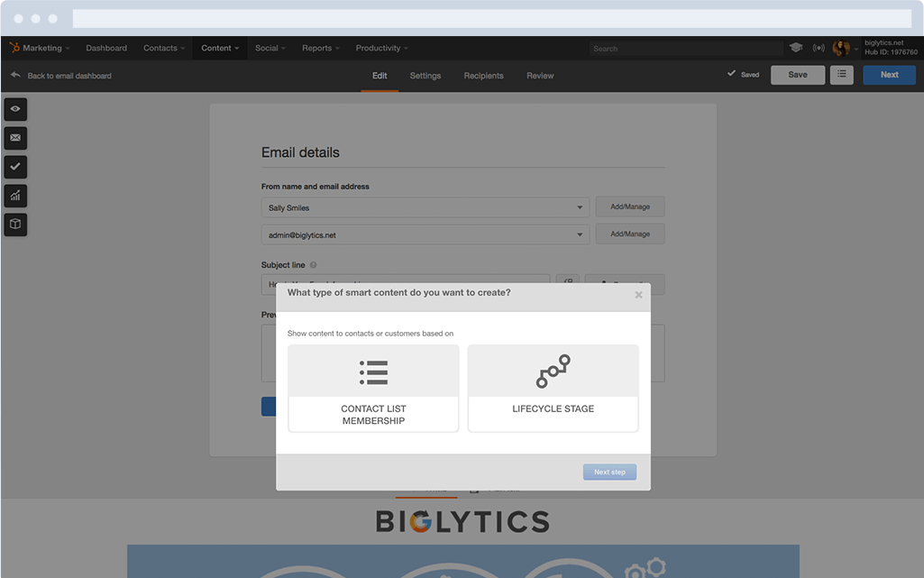Image resolution: width=924 pixels, height=578 pixels.
Task: Open the eye preview icon in left sidebar
Action: coord(14,109)
